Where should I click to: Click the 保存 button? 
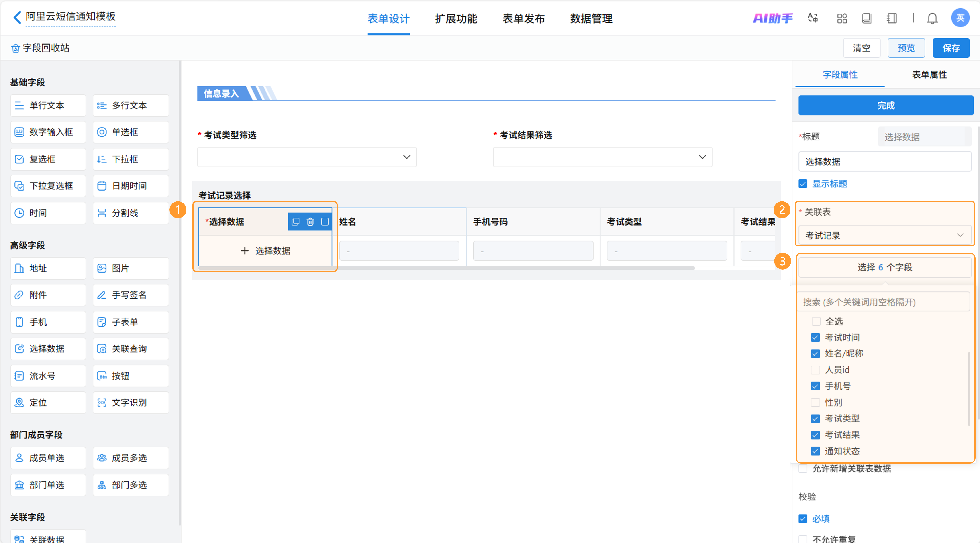tap(951, 48)
